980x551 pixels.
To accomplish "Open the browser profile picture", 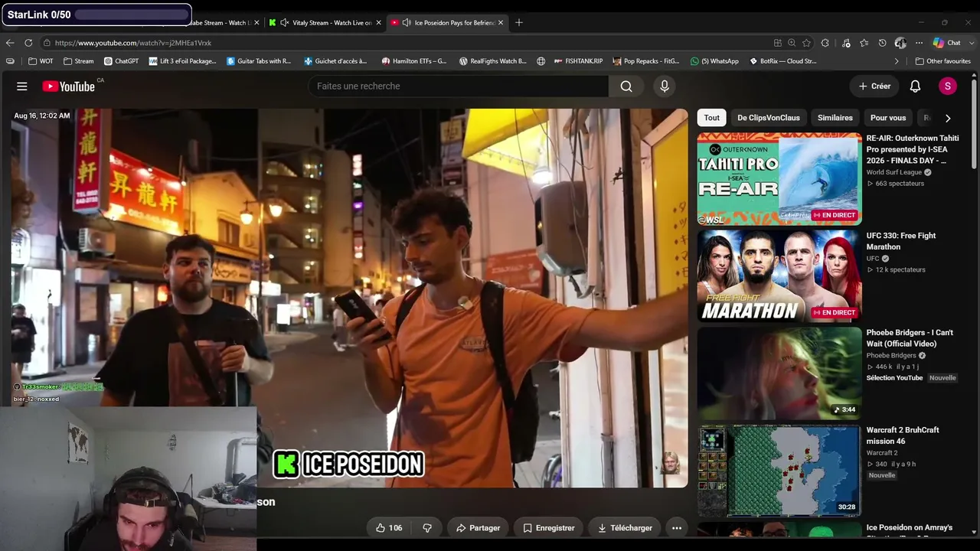I will coord(900,43).
